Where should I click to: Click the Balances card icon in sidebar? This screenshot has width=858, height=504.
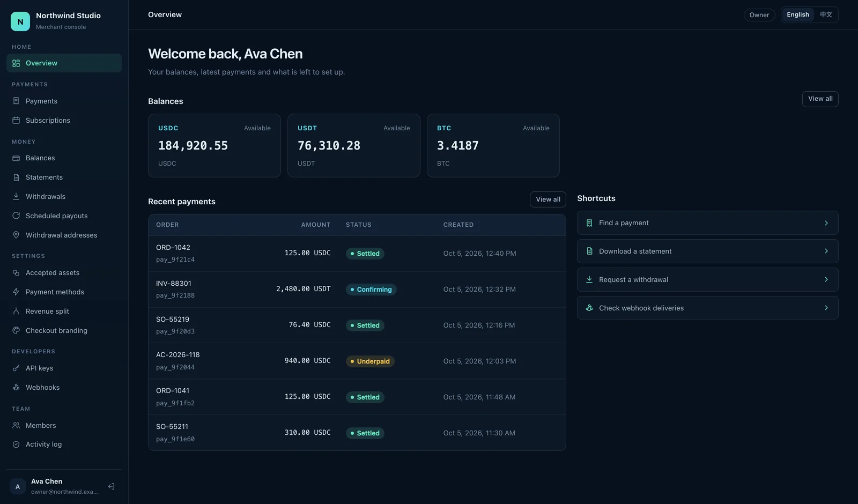(16, 158)
